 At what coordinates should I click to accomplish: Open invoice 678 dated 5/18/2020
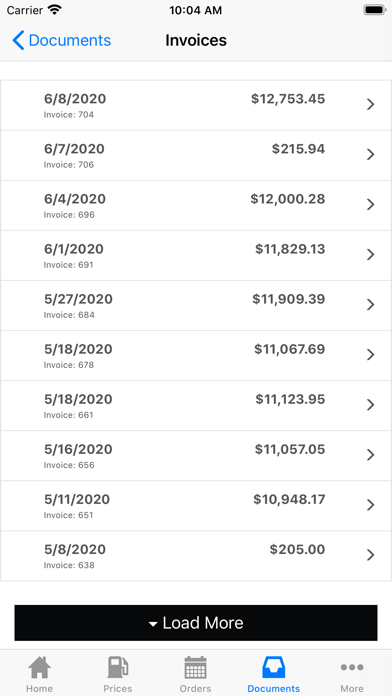[196, 356]
